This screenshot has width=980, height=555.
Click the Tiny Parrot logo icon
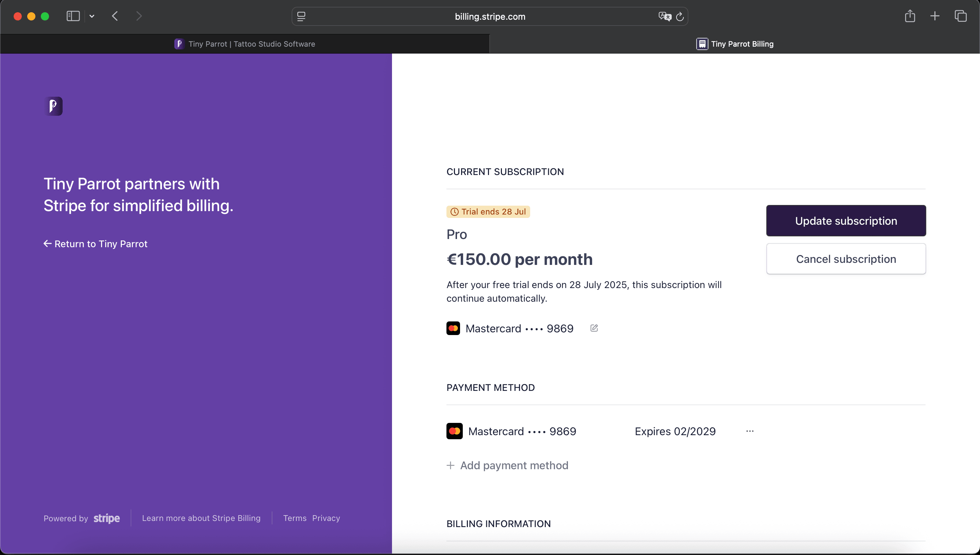click(53, 106)
